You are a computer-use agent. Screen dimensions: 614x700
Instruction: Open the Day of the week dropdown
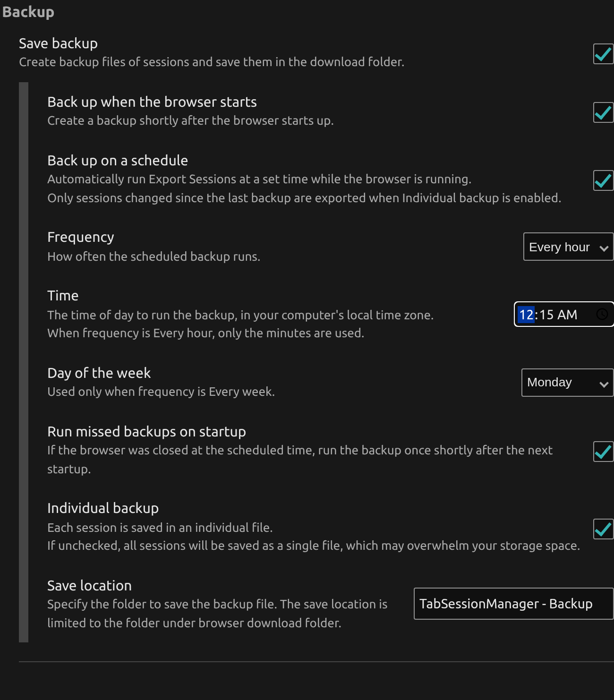pos(567,383)
